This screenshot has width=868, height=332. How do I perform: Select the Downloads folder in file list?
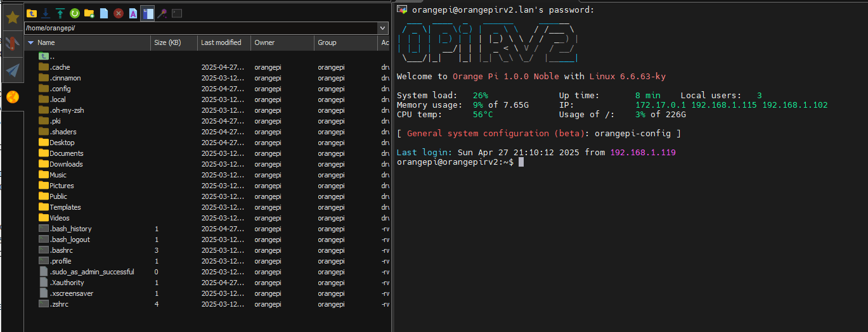click(x=66, y=164)
